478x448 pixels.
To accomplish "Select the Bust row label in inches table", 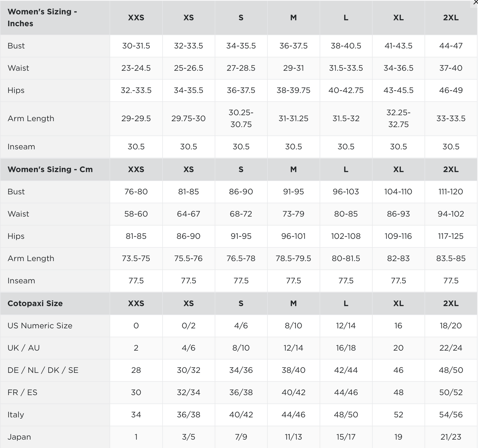I will pyautogui.click(x=16, y=46).
